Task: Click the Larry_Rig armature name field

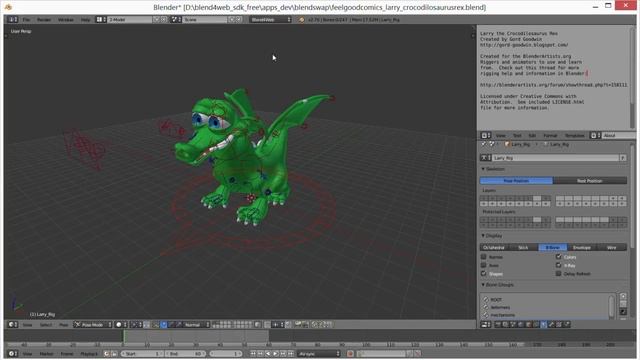Action: [555, 158]
